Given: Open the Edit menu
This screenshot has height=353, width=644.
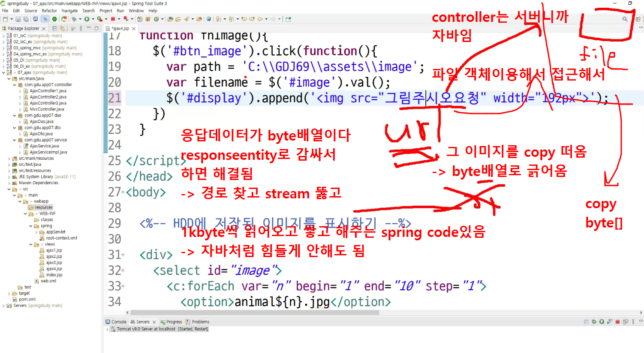Looking at the screenshot, I should click(16, 11).
